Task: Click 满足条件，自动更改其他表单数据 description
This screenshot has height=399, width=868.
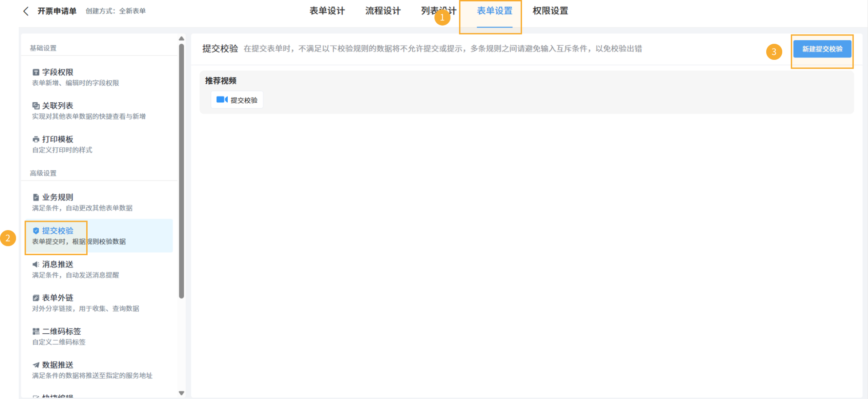Action: coord(82,208)
